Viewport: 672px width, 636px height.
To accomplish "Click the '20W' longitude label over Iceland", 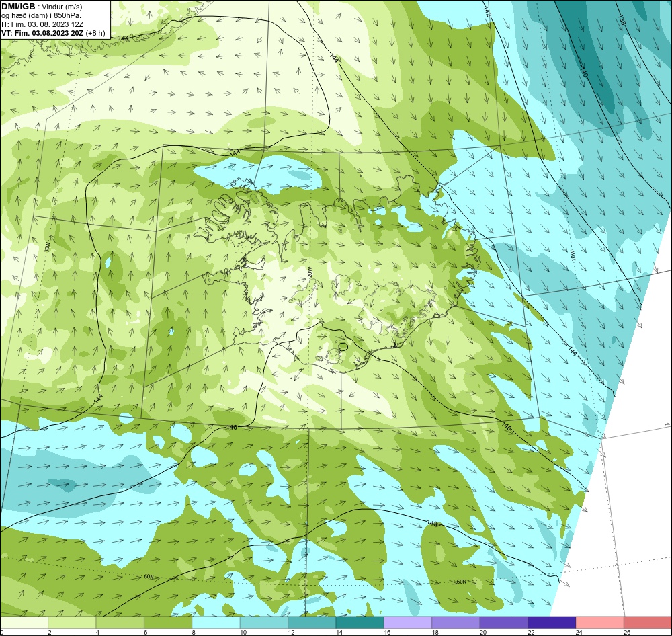I will click(x=309, y=272).
